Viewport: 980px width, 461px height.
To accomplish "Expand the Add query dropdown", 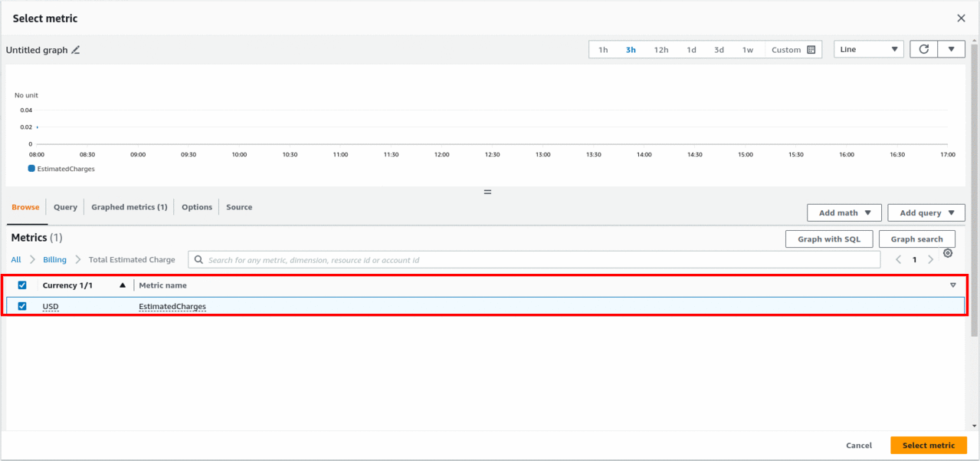I will coord(926,212).
